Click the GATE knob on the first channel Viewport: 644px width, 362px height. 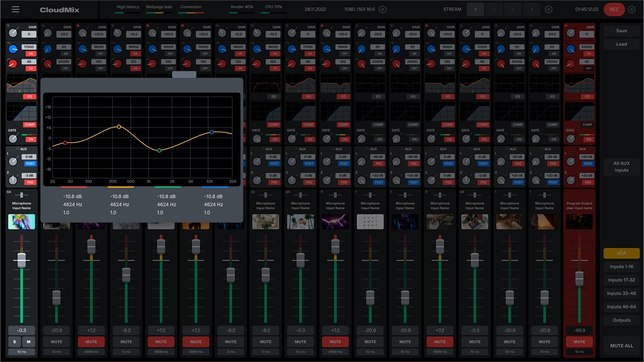click(x=13, y=139)
